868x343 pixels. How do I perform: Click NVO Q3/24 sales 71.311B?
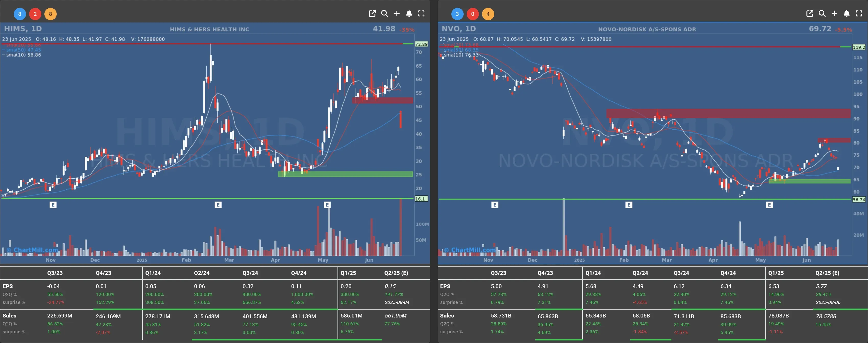point(684,316)
